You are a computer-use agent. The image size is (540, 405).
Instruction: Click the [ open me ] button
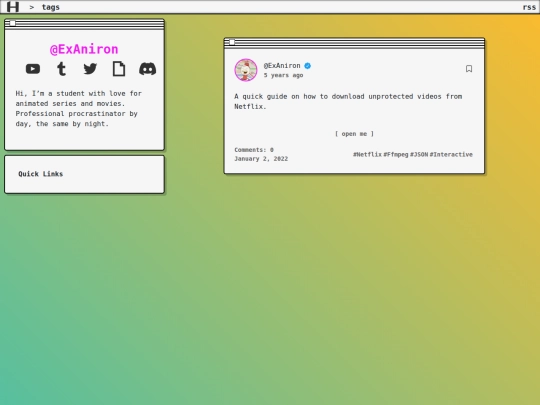click(x=354, y=134)
